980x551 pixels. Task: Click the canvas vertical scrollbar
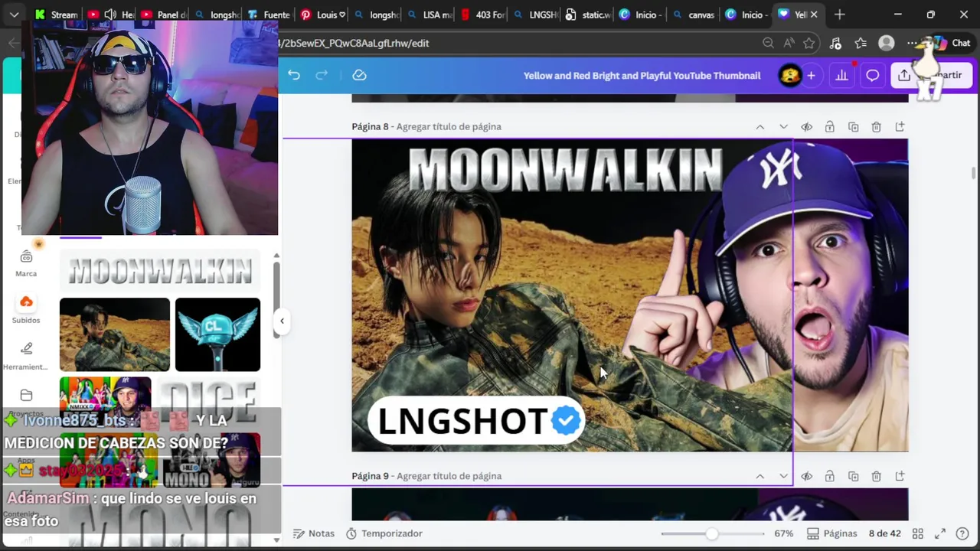coord(974,173)
